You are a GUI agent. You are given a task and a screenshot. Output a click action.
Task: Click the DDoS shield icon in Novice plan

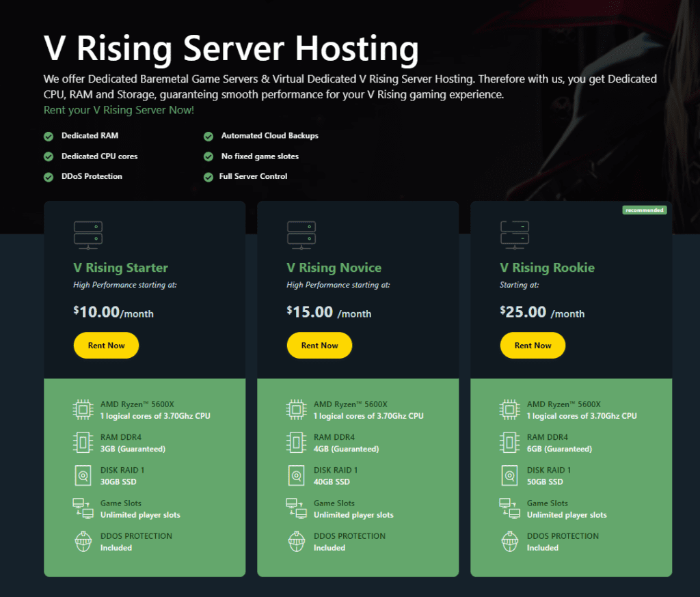click(x=296, y=542)
